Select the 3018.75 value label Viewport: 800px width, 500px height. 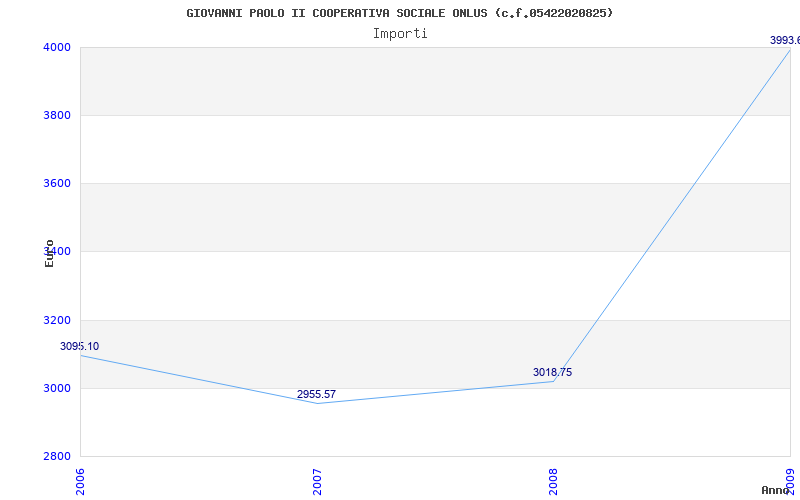pos(553,372)
